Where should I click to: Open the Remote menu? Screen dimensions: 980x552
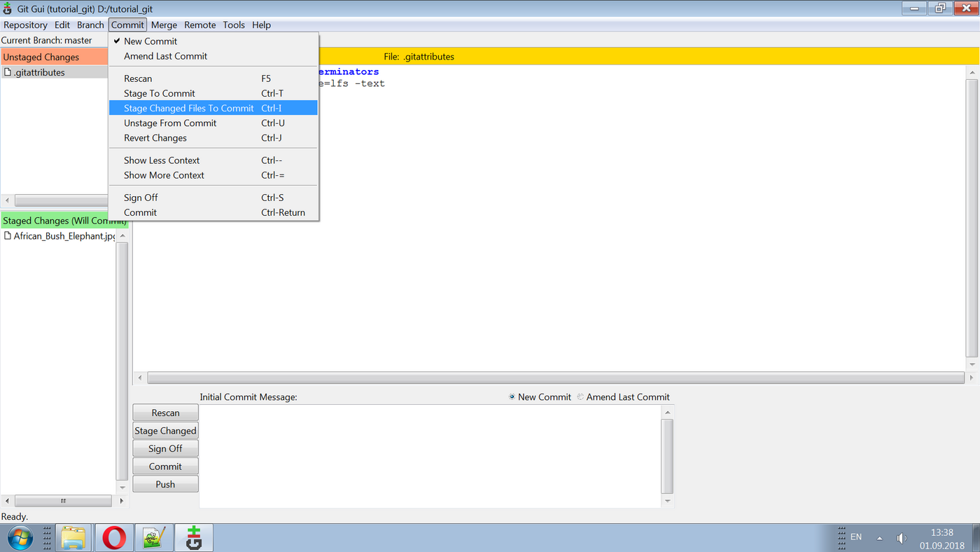[x=200, y=25]
